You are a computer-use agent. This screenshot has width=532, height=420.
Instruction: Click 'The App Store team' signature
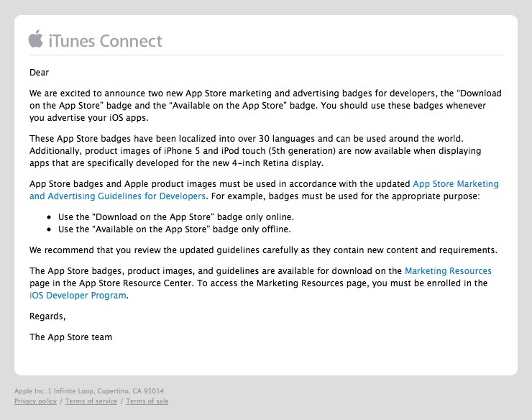(70, 337)
